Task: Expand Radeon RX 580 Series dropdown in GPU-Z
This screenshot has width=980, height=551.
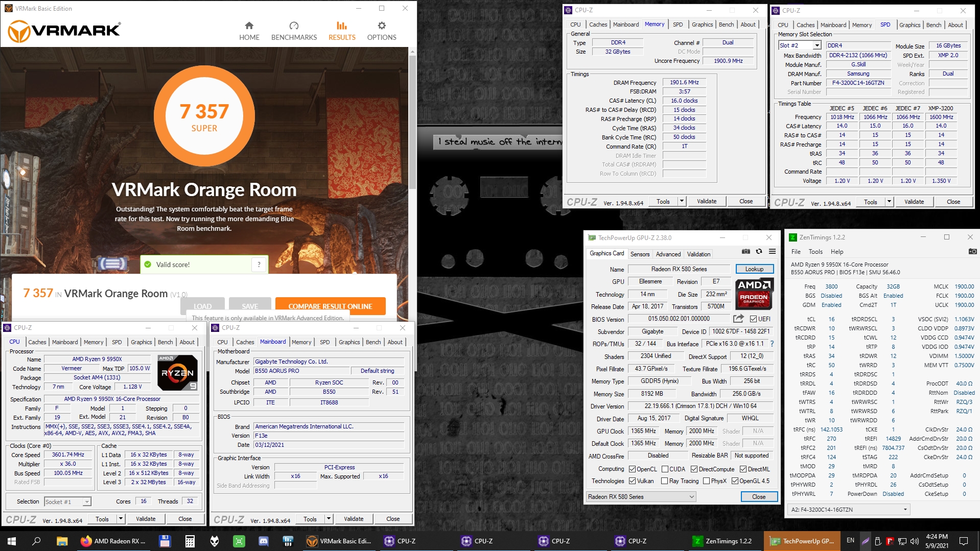Action: (692, 497)
